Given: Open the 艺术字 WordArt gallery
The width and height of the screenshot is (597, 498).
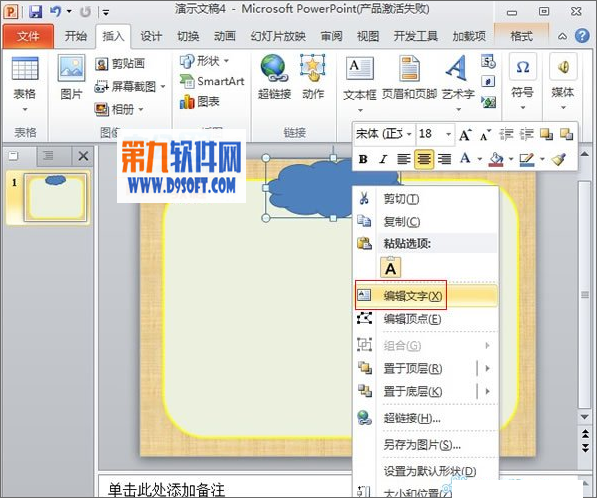Looking at the screenshot, I should click(458, 83).
